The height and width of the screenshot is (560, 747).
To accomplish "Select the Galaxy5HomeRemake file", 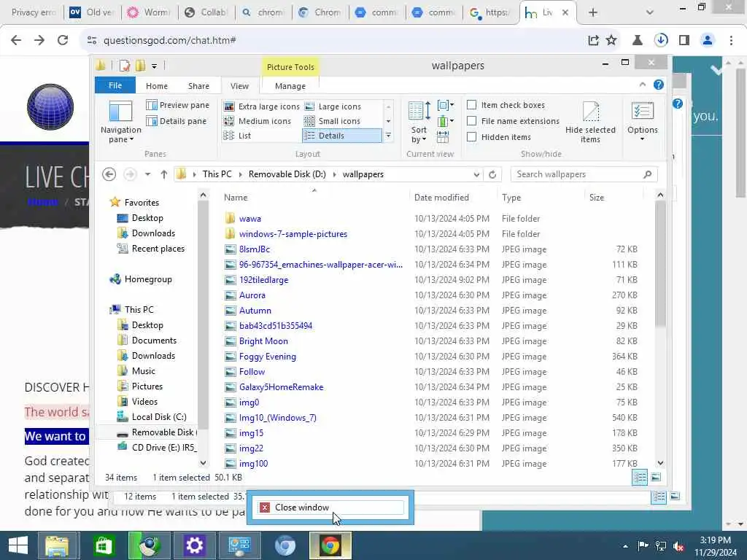I will (x=281, y=387).
